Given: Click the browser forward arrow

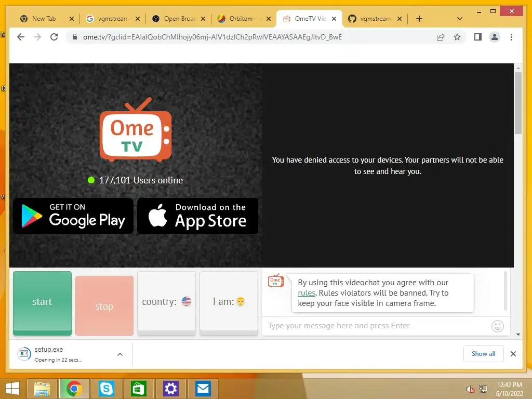Looking at the screenshot, I should [37, 37].
